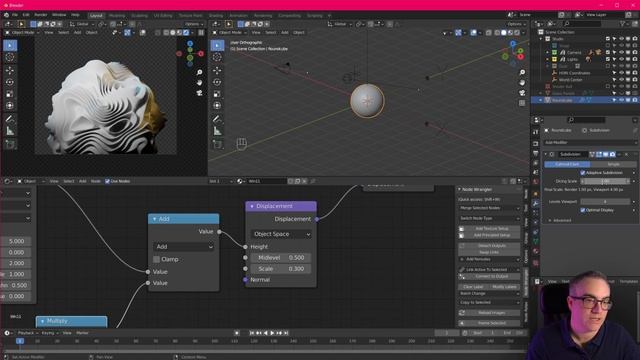Select the Annotate tool in right viewport
This screenshot has height=360, width=640.
click(x=217, y=119)
